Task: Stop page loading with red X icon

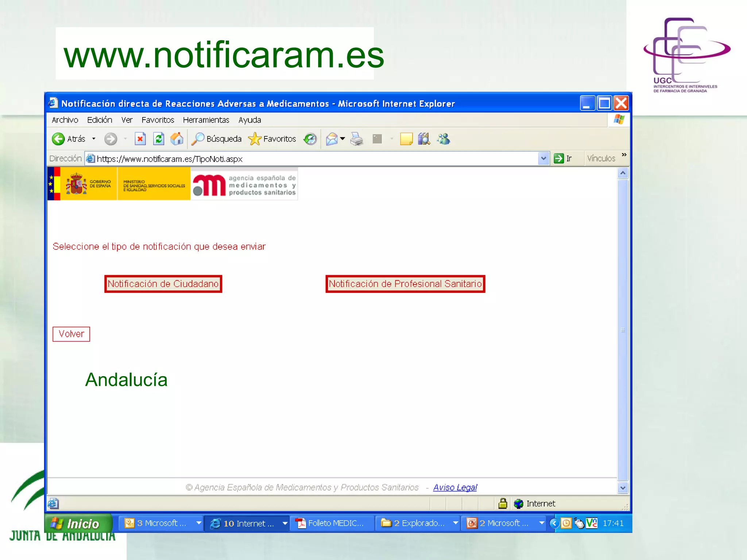Action: point(140,139)
